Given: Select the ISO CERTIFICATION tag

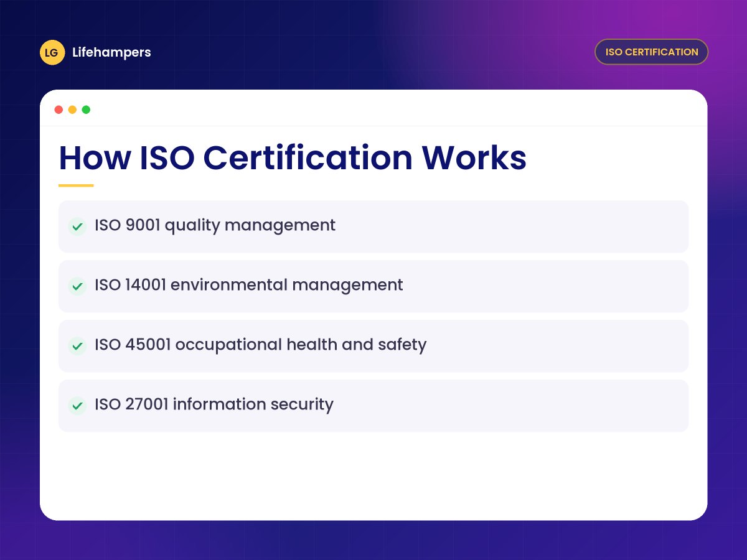Looking at the screenshot, I should [x=652, y=52].
